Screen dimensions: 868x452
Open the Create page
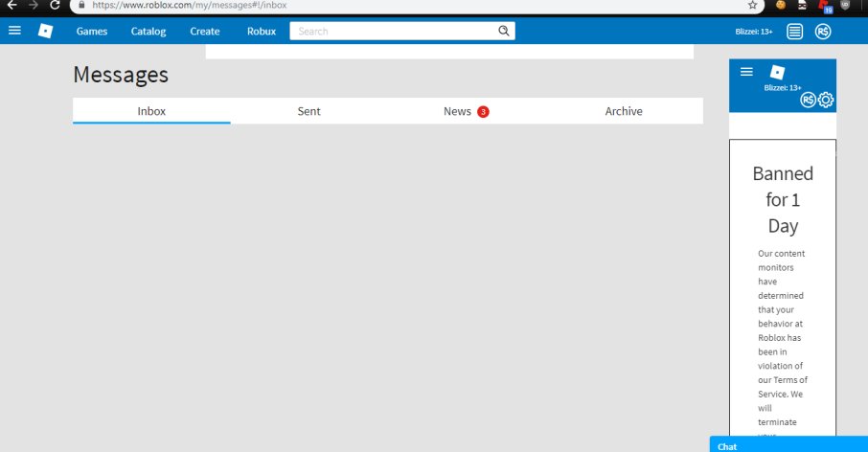point(205,32)
